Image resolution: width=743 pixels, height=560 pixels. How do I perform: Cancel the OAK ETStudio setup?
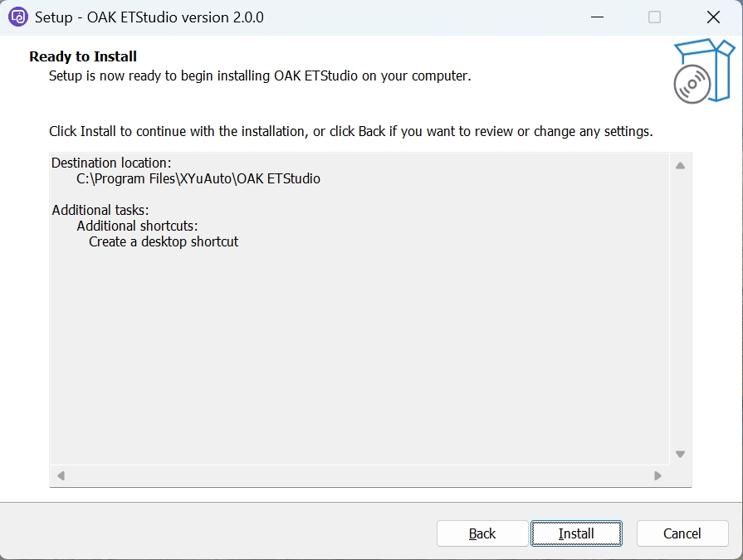(x=682, y=533)
